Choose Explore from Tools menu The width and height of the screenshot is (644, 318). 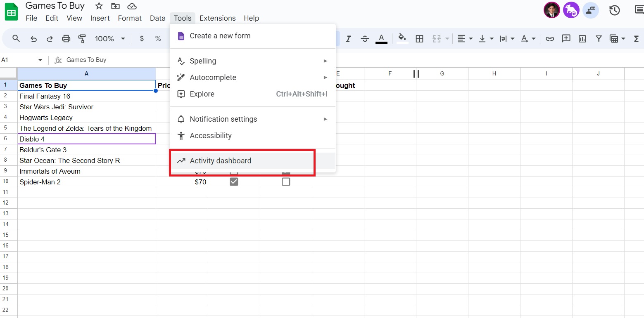coord(253,94)
